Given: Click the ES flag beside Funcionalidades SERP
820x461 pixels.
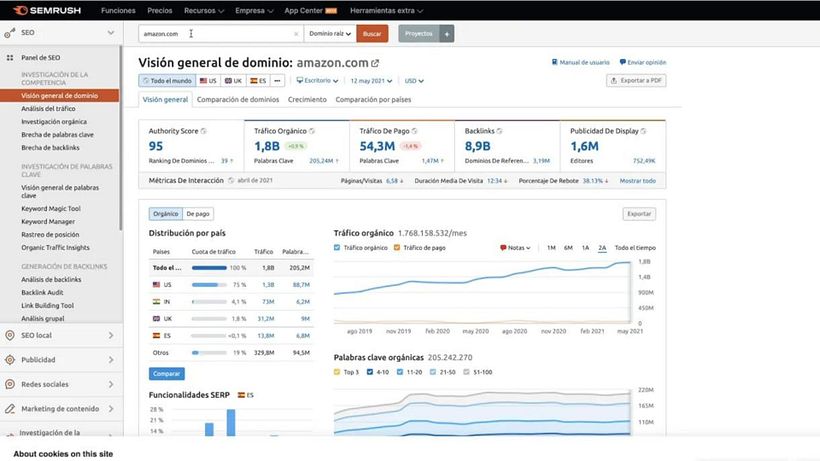Looking at the screenshot, I should [x=241, y=395].
